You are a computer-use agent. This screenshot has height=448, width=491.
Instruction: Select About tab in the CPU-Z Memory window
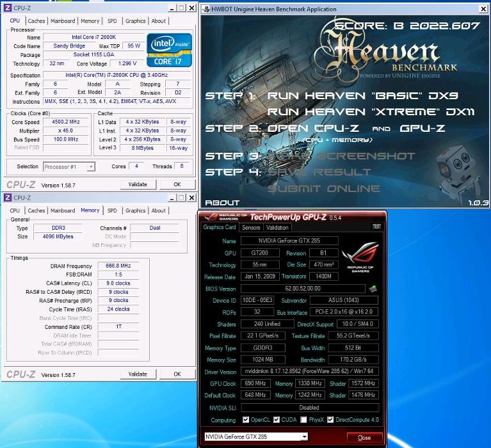tap(159, 211)
